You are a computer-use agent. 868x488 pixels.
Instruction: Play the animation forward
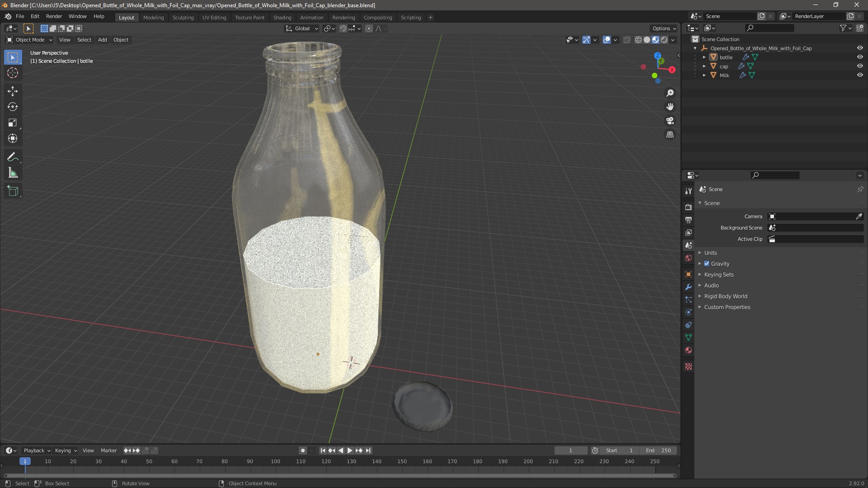(349, 450)
